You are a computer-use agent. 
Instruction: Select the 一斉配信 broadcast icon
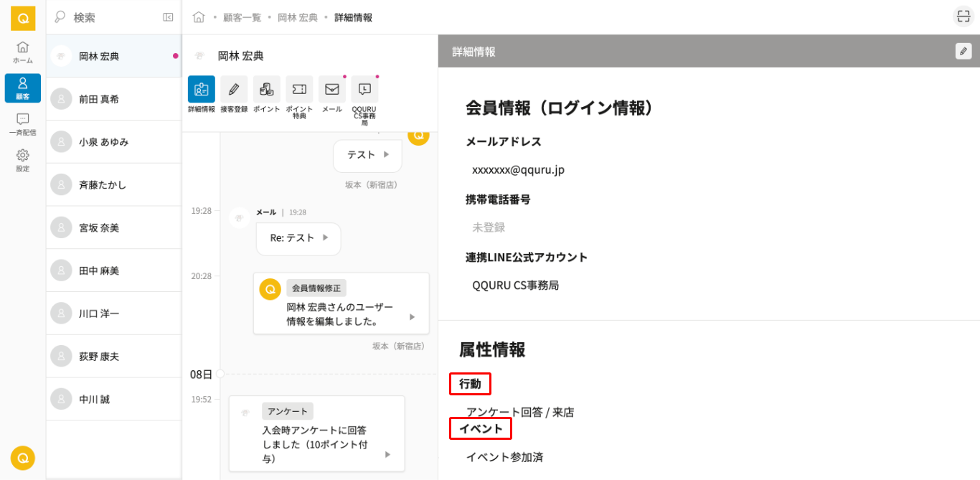[x=22, y=123]
